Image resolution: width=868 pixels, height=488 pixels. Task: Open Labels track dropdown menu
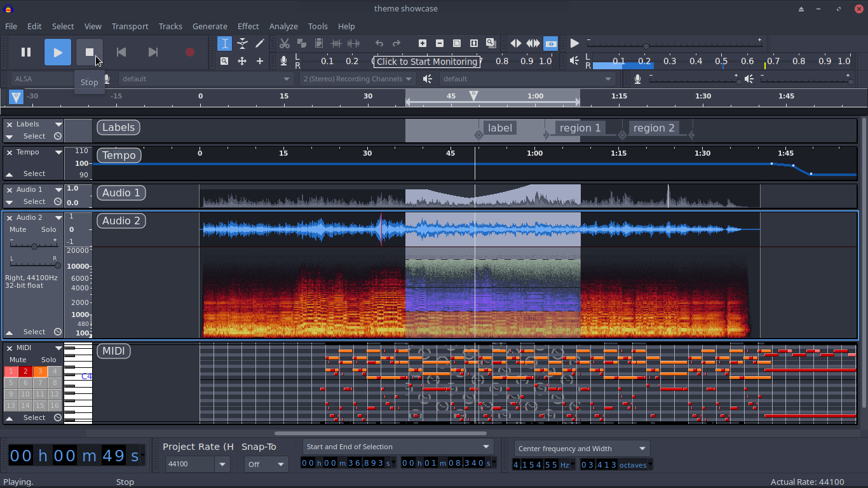(x=58, y=125)
